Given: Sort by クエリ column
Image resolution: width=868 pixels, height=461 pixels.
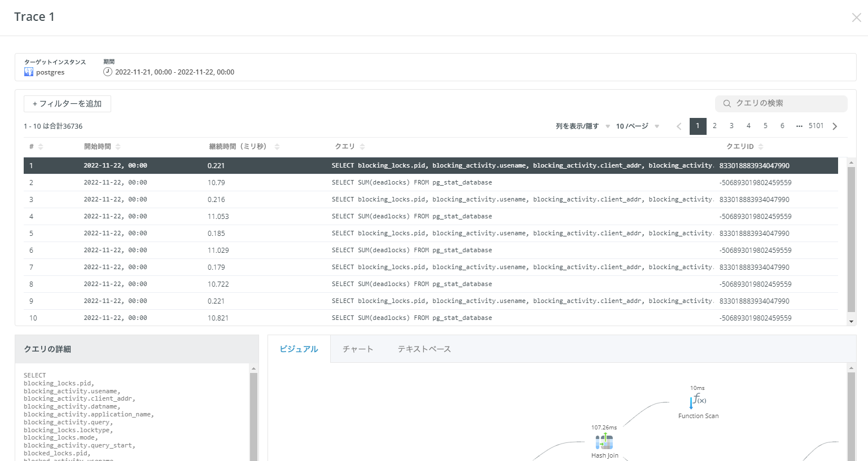Looking at the screenshot, I should [362, 147].
